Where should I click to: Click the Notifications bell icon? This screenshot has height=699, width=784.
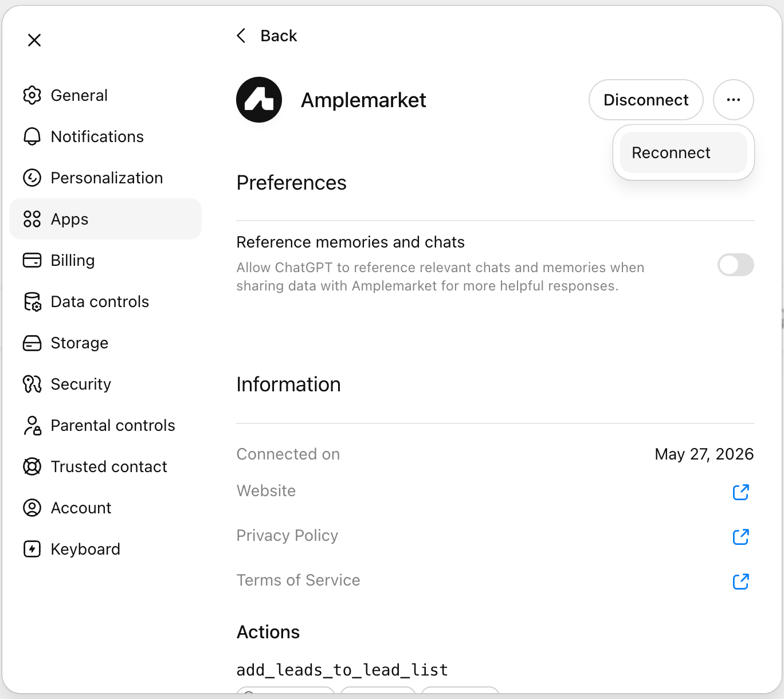click(x=32, y=136)
